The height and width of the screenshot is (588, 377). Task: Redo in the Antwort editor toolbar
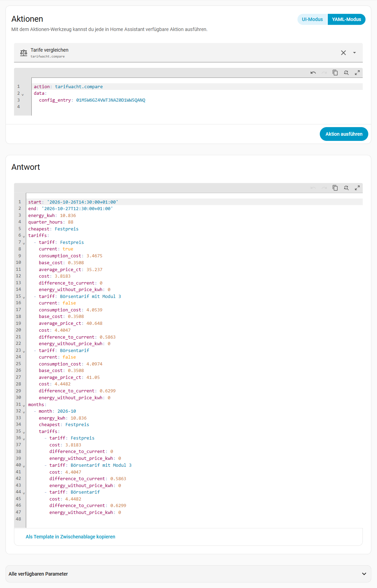pyautogui.click(x=324, y=188)
